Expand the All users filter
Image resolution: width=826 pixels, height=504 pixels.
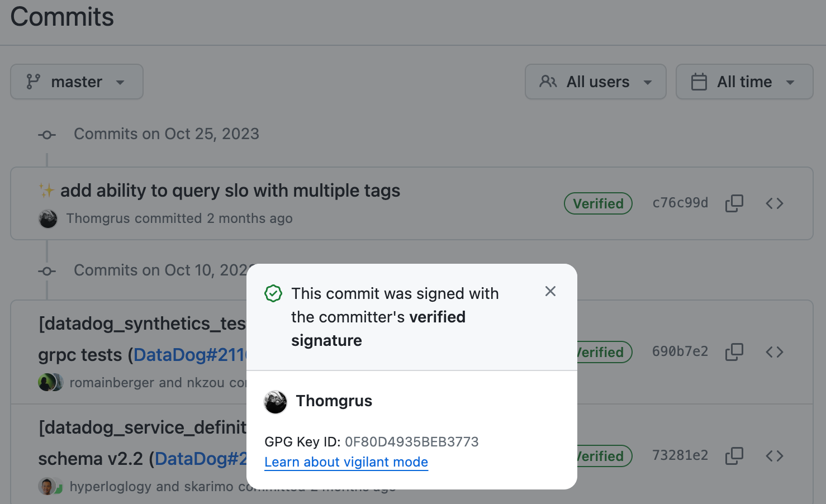click(595, 82)
